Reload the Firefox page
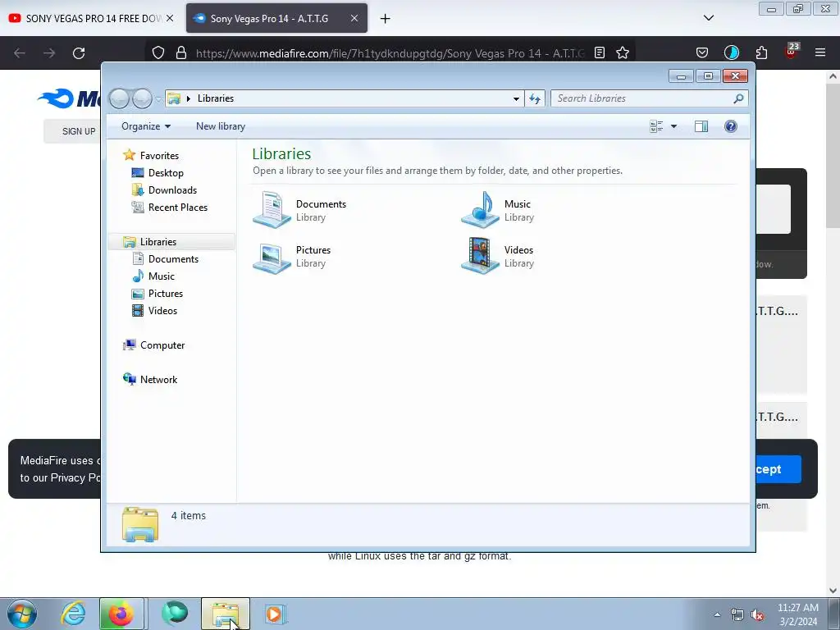The width and height of the screenshot is (840, 630). 79,53
